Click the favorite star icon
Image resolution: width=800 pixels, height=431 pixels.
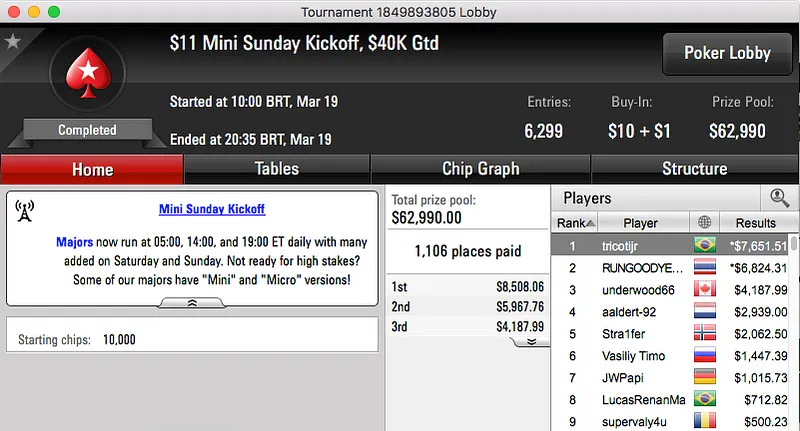(13, 42)
